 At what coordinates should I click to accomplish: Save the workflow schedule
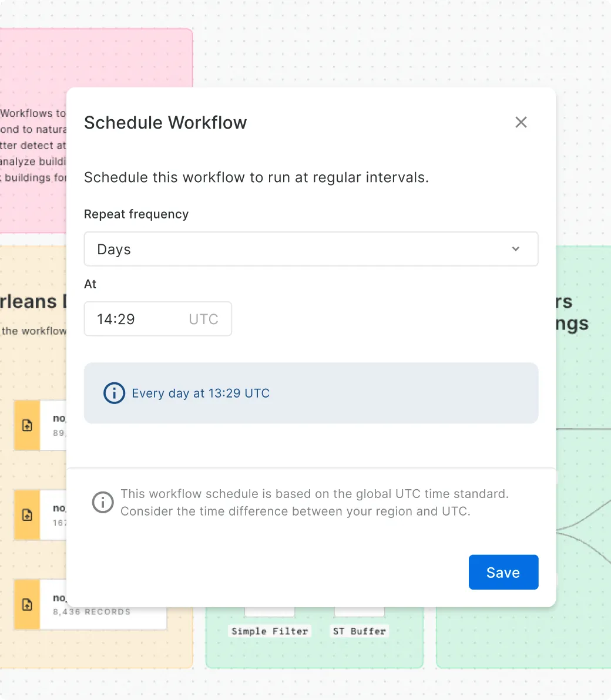[503, 572]
